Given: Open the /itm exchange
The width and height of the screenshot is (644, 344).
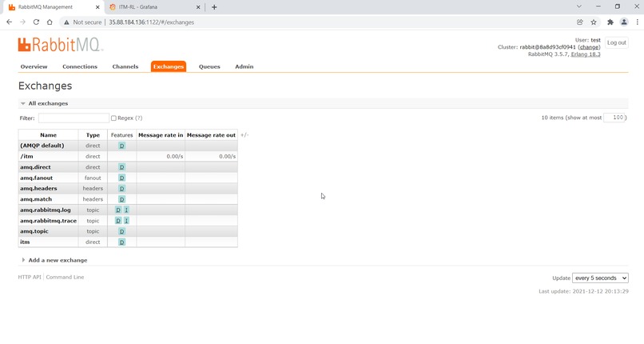Looking at the screenshot, I should (x=26, y=156).
